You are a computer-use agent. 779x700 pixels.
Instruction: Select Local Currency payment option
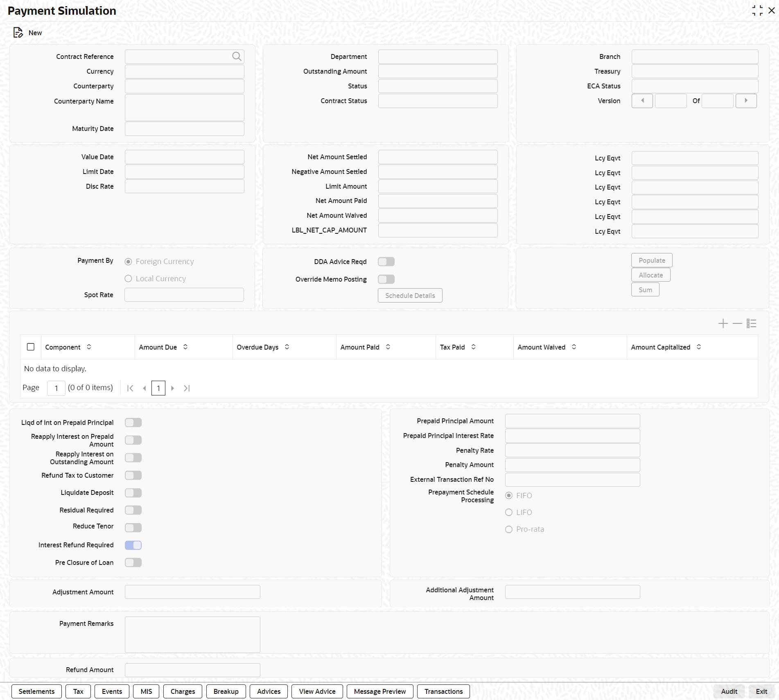point(128,279)
